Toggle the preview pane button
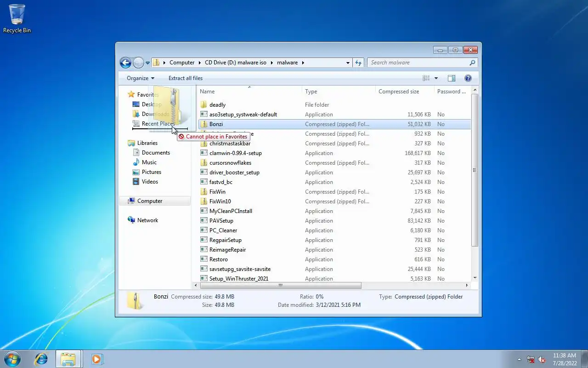The height and width of the screenshot is (368, 588). (452, 78)
